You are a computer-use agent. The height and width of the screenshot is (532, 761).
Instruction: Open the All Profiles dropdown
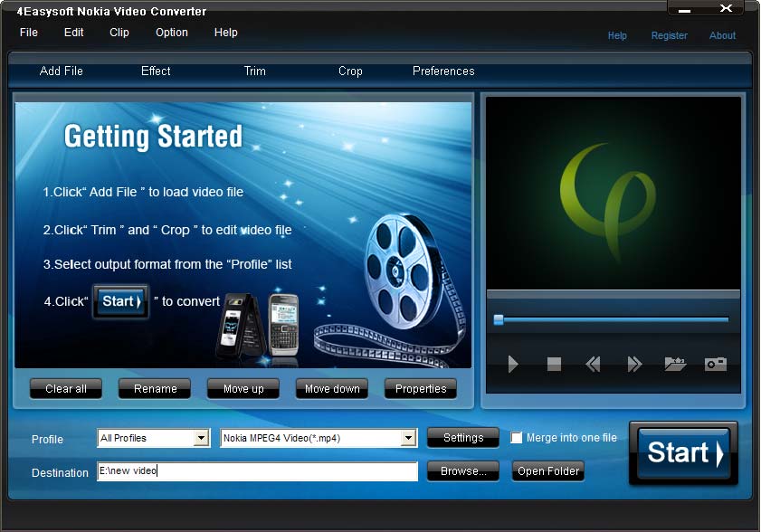point(201,438)
